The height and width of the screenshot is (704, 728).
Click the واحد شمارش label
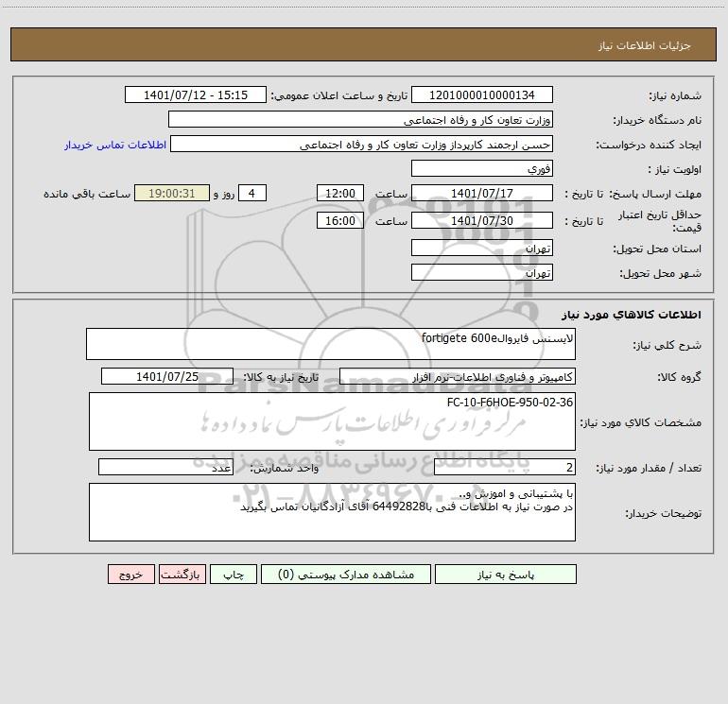tap(285, 468)
